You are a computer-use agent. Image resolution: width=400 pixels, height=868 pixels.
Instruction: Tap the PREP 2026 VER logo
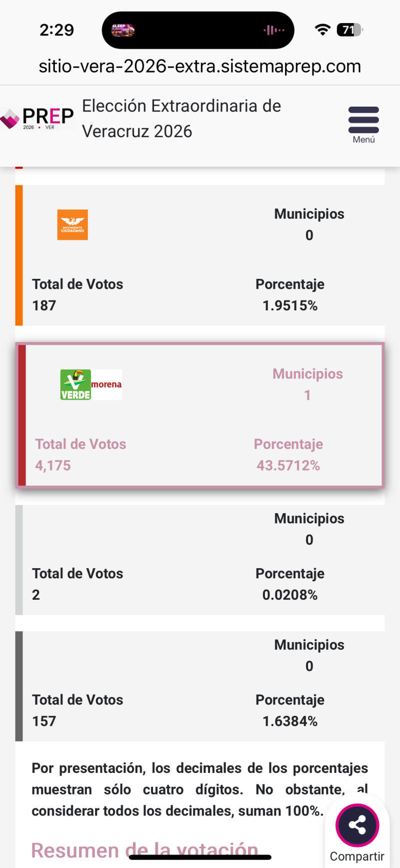tap(38, 119)
